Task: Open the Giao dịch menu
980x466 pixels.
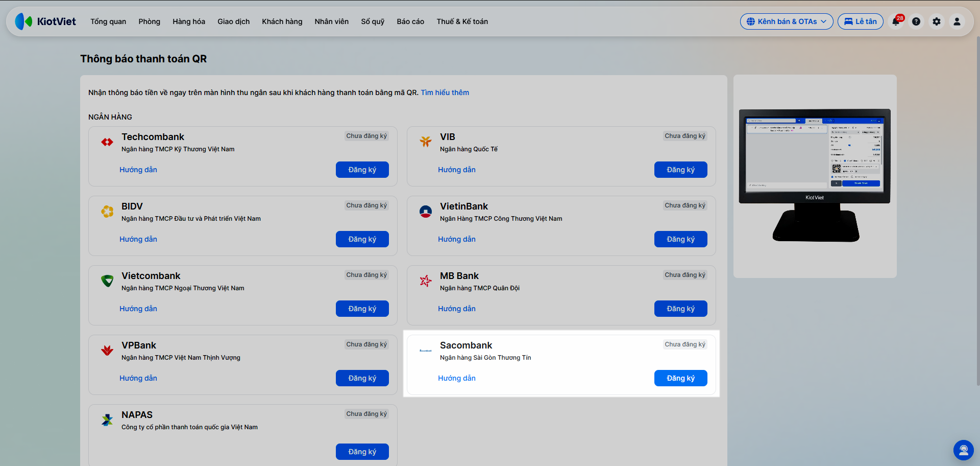Action: tap(234, 21)
